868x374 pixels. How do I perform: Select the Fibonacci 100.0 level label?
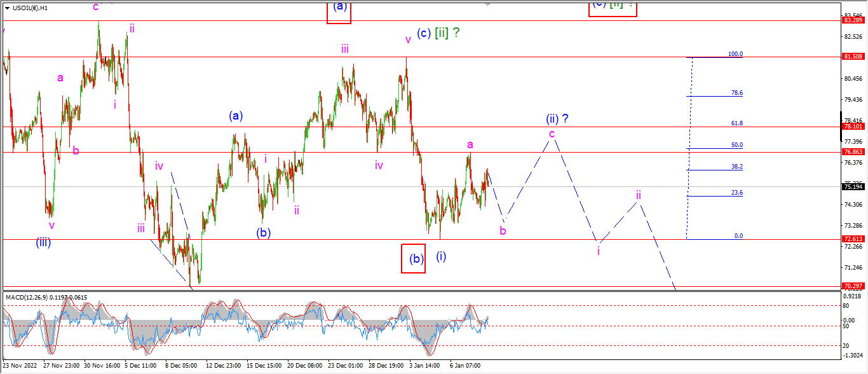(736, 54)
